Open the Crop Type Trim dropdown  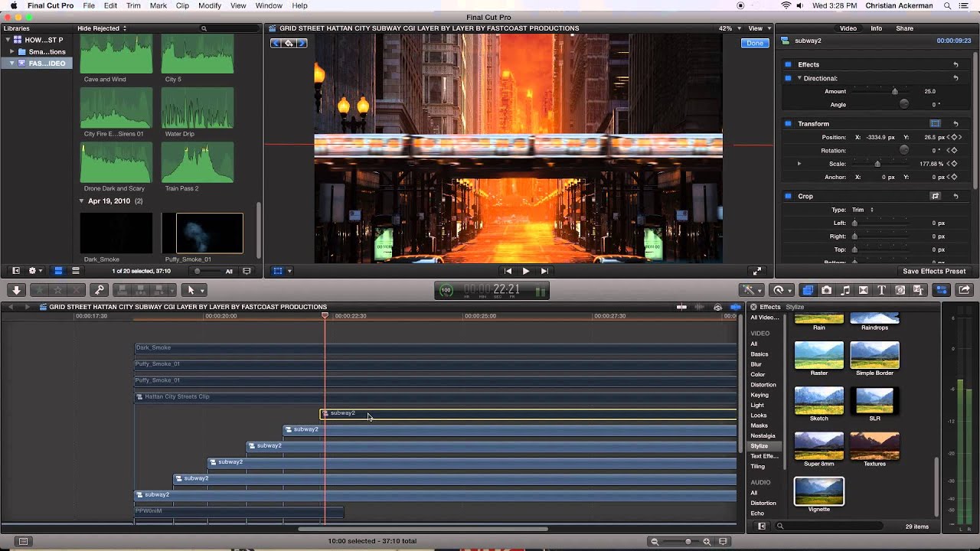[x=863, y=210]
